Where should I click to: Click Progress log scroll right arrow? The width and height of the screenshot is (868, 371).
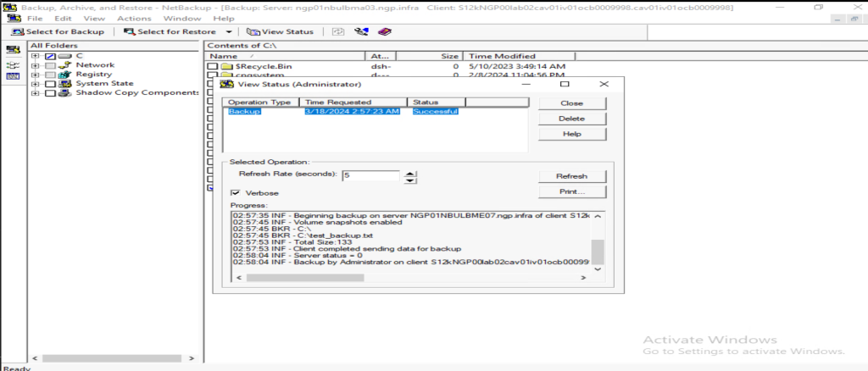click(583, 278)
